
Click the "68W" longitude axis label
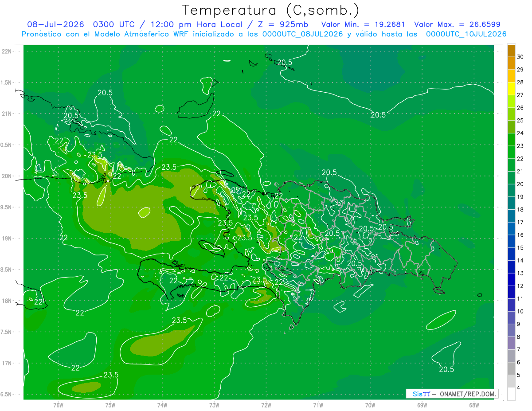click(474, 405)
